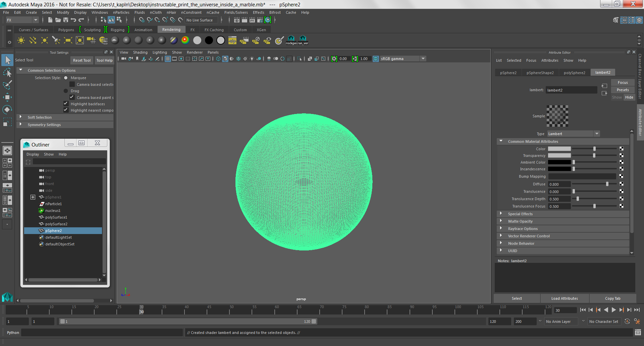Expand the Soft Selection section
Screen dimensions: 644x346
pos(21,117)
